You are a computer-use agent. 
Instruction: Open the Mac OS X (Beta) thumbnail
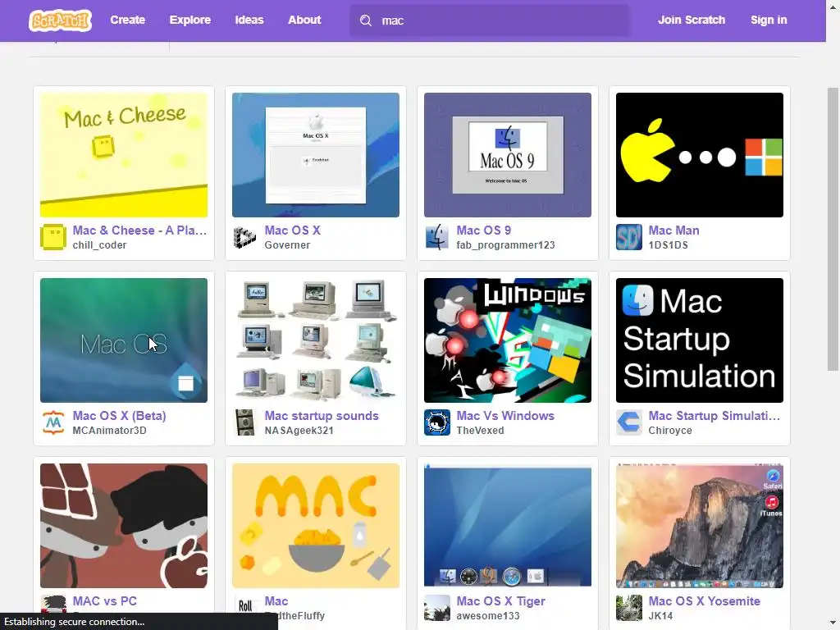124,340
